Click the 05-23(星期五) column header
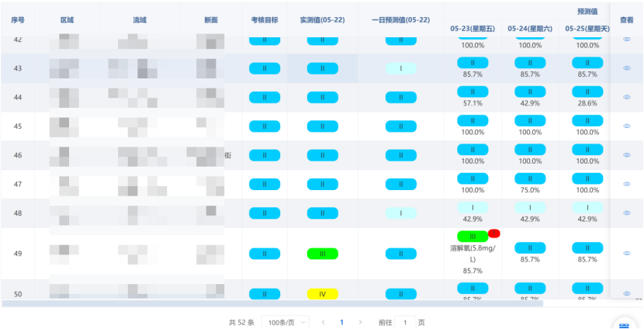 (x=473, y=29)
